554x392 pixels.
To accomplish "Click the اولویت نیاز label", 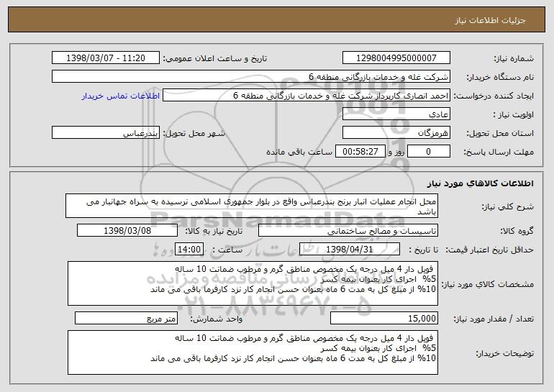I will pos(514,115).
